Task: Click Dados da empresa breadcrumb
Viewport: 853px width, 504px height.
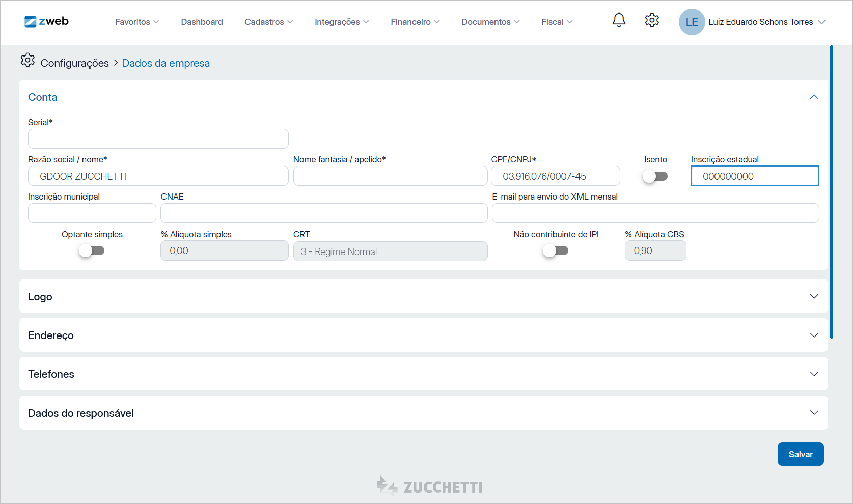Action: click(166, 63)
